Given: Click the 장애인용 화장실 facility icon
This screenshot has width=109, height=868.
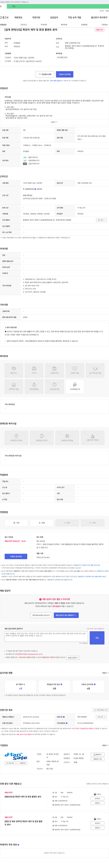Looking at the screenshot, I should pyautogui.click(x=67, y=438).
